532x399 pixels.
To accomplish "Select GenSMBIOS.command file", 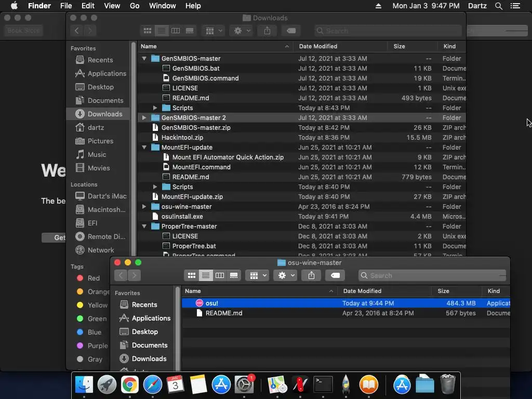I will click(302, 78).
